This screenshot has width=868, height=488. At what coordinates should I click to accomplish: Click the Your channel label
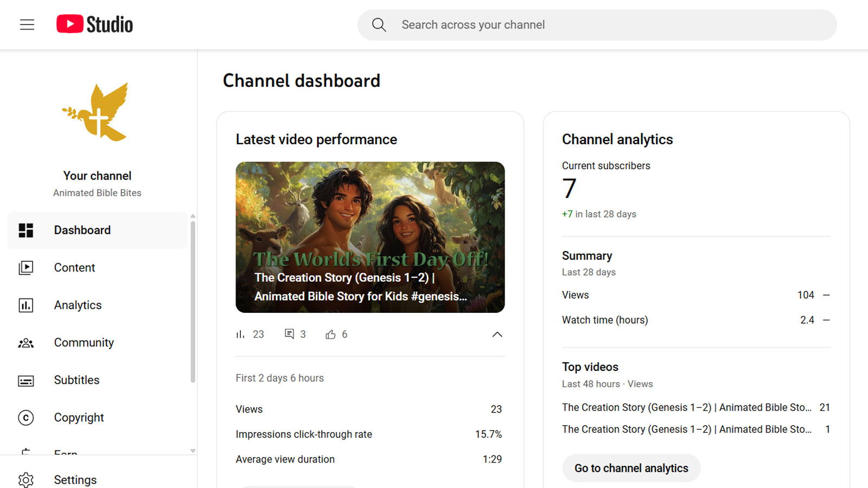97,176
